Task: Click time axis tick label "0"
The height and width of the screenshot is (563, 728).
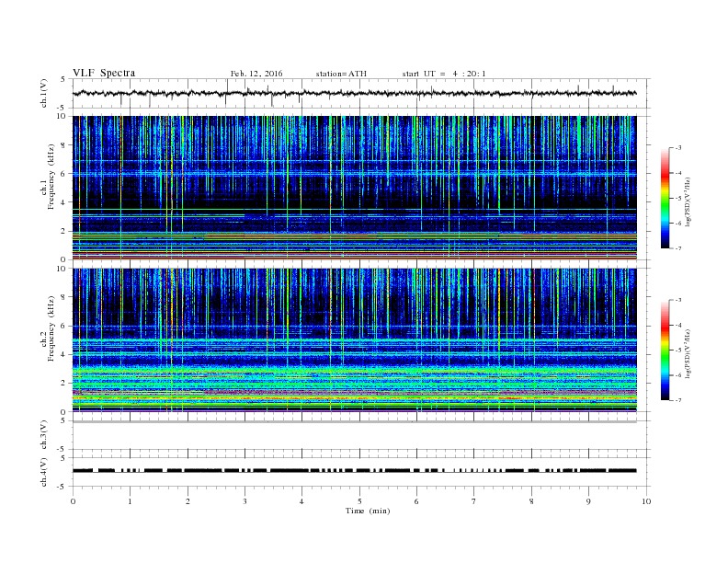Action: [x=73, y=501]
